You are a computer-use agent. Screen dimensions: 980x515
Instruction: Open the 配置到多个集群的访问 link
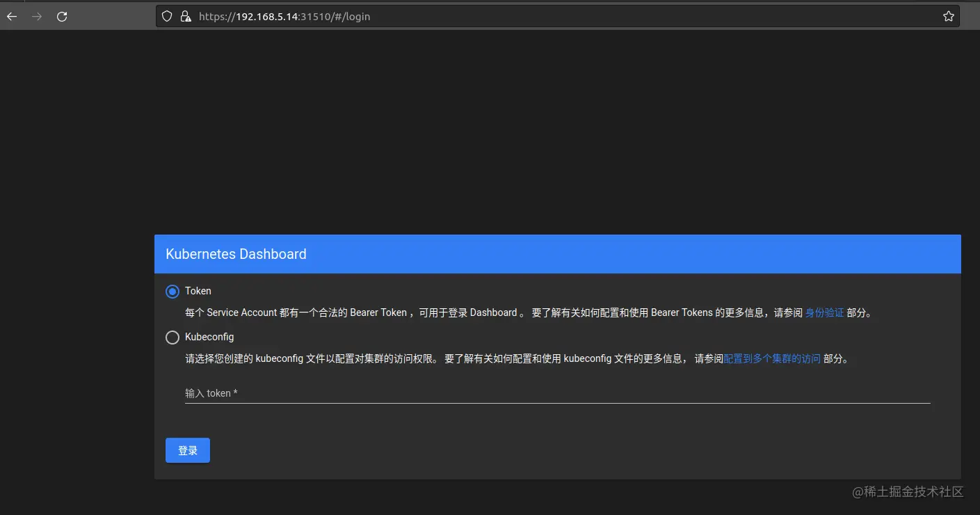pos(772,359)
